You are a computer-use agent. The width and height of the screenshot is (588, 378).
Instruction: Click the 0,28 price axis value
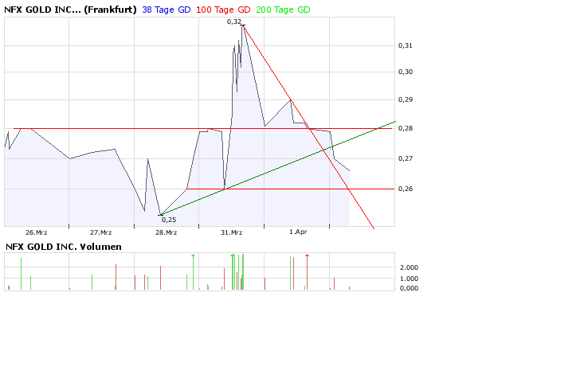coord(406,128)
